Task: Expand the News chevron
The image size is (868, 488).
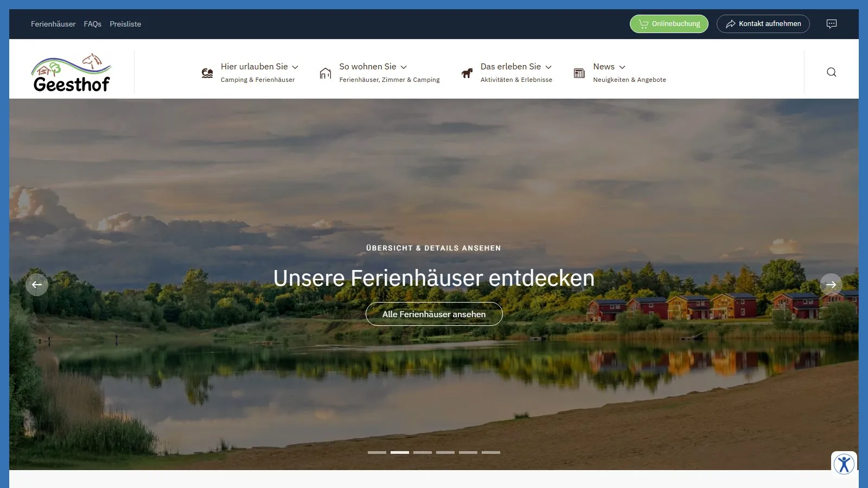Action: 622,67
